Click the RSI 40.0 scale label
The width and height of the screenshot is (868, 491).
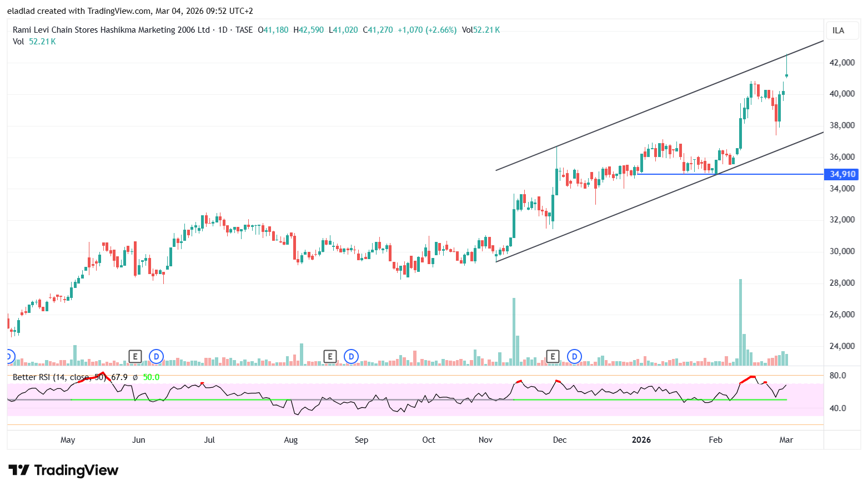(x=837, y=408)
